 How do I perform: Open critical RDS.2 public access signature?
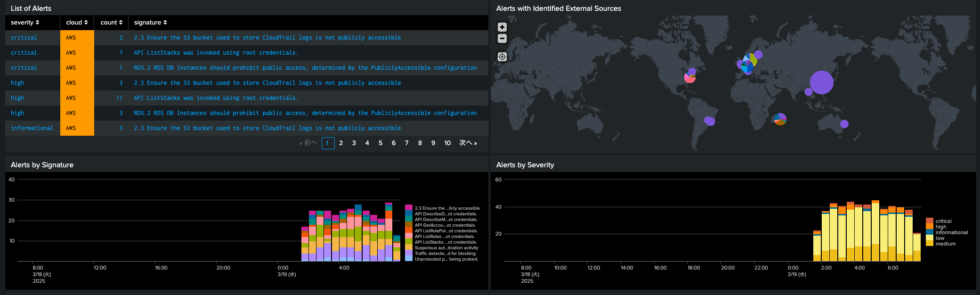(305, 68)
